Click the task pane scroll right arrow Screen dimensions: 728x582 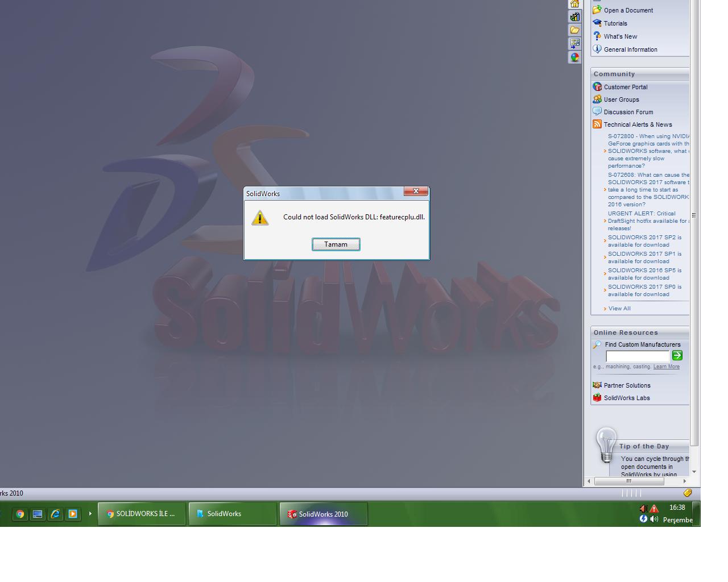[684, 481]
